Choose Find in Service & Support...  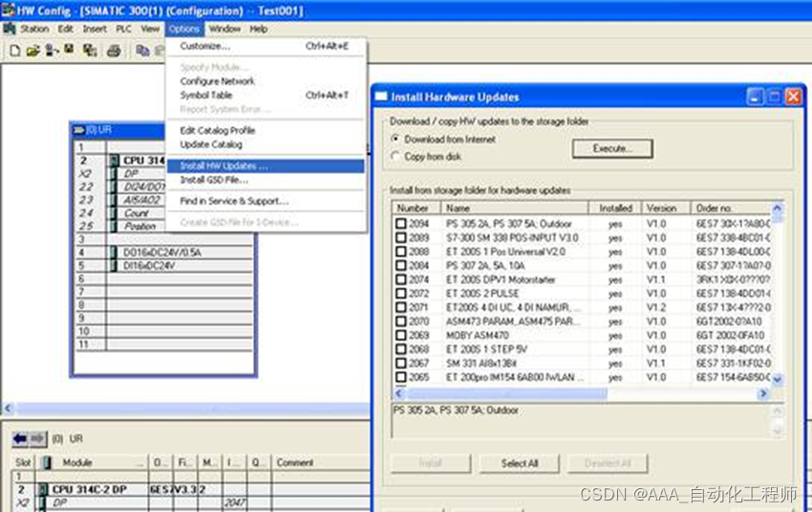tap(266, 202)
